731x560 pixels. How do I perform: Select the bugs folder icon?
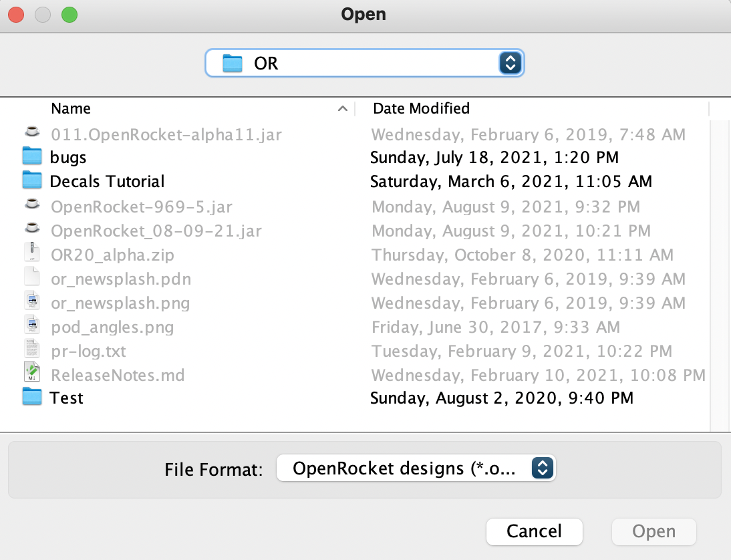click(x=32, y=156)
